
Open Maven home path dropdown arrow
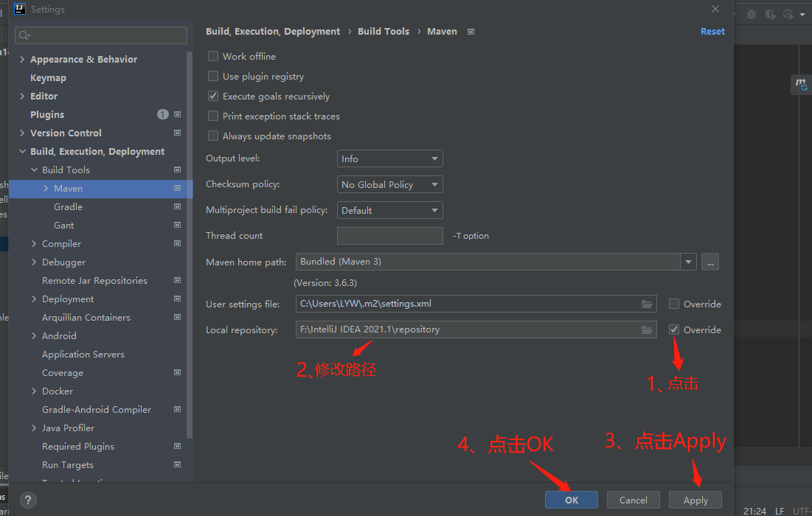(x=688, y=262)
